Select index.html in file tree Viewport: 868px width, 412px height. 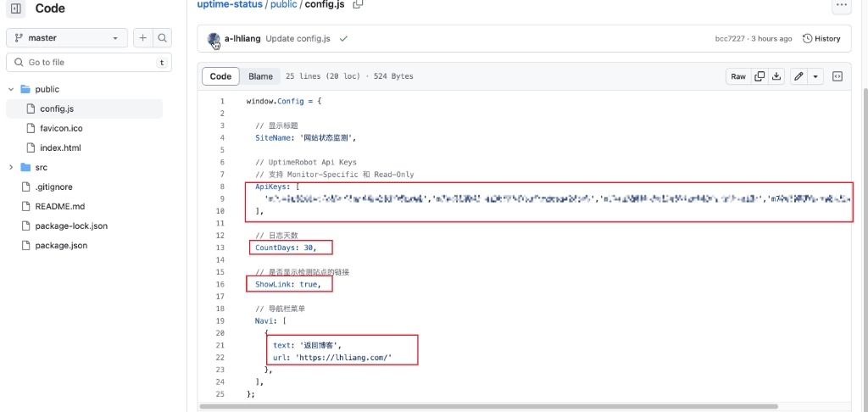[x=60, y=148]
